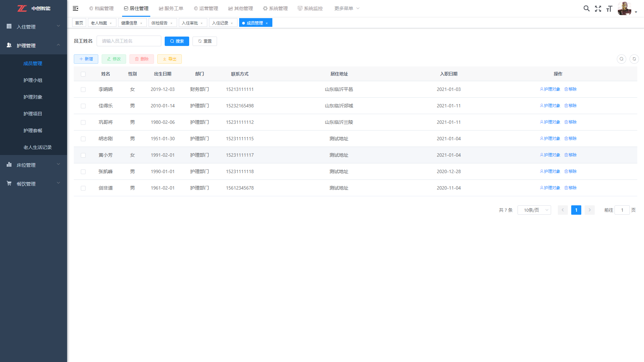Check the box for 黄小芳's row
644x362 pixels.
click(x=83, y=155)
